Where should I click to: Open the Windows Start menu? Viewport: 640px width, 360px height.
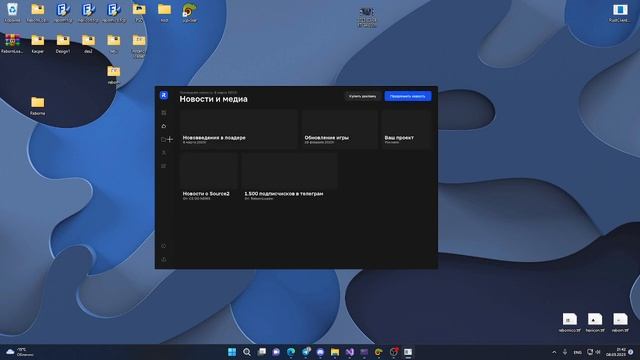[232, 352]
